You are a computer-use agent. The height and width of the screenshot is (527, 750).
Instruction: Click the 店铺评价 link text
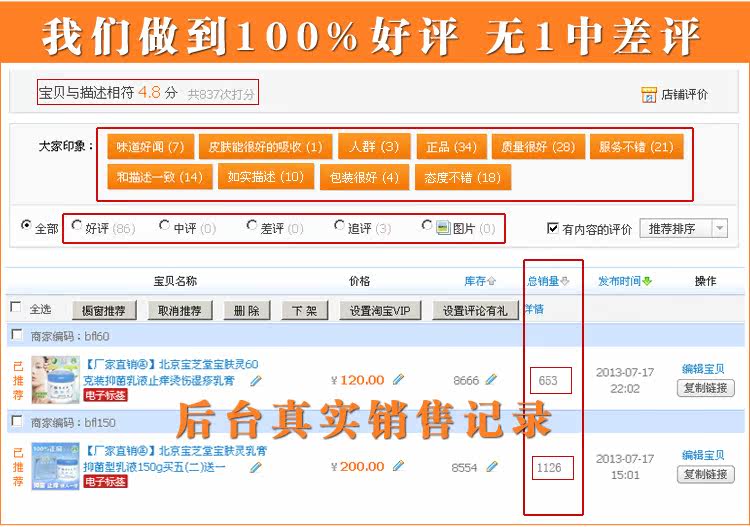tap(684, 94)
